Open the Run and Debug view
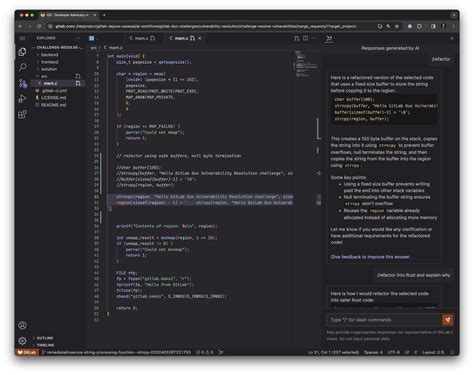474x375 pixels. coord(22,99)
